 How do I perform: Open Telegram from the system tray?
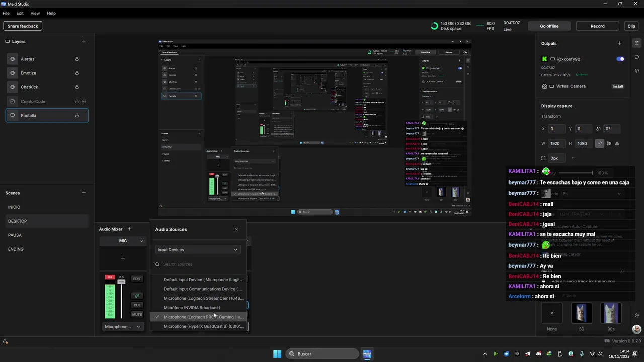(x=528, y=354)
